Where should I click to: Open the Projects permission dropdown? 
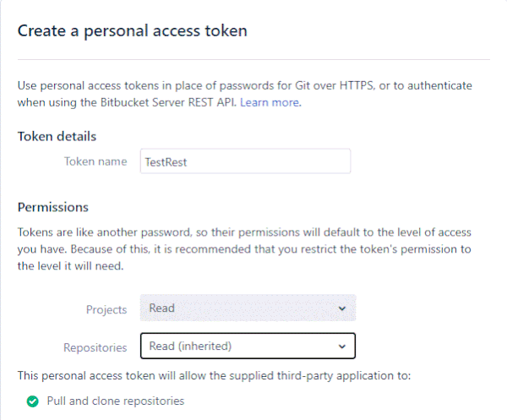tap(248, 308)
